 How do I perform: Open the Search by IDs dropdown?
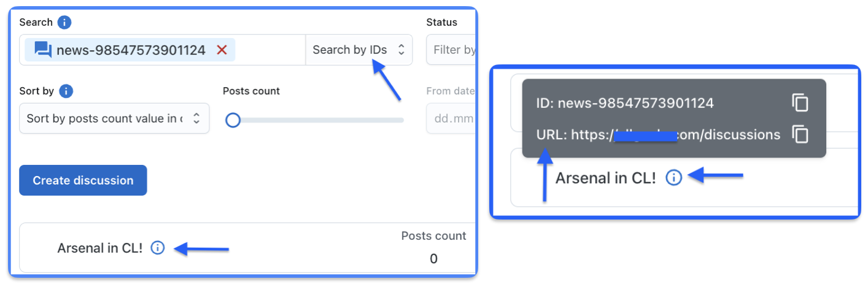(x=359, y=50)
